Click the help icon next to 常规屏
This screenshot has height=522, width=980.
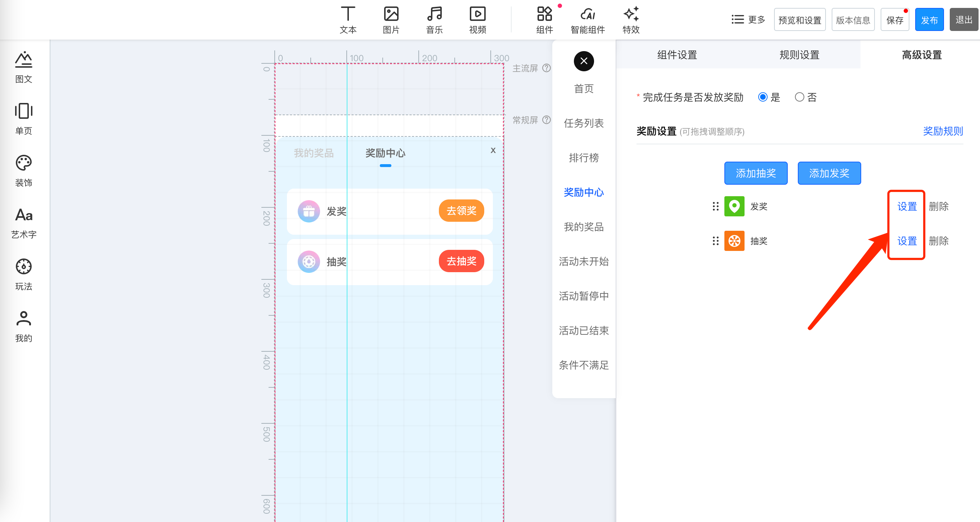(x=546, y=120)
